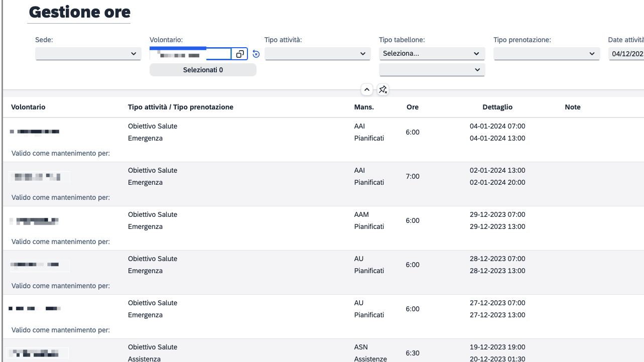Click the Dettaglio column header
This screenshot has height=362, width=644.
(x=497, y=107)
